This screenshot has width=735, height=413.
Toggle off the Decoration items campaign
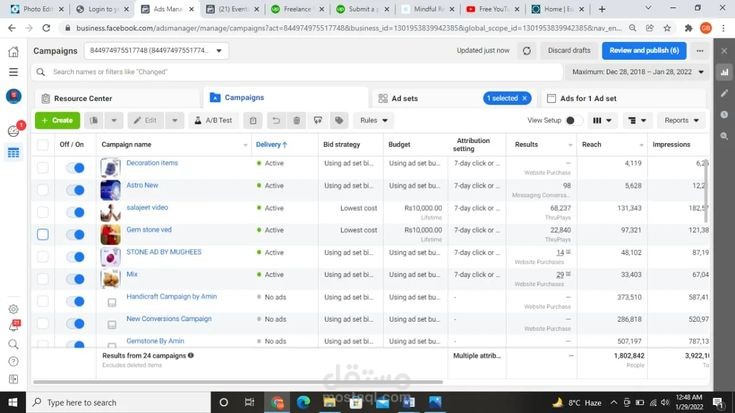[x=75, y=167]
